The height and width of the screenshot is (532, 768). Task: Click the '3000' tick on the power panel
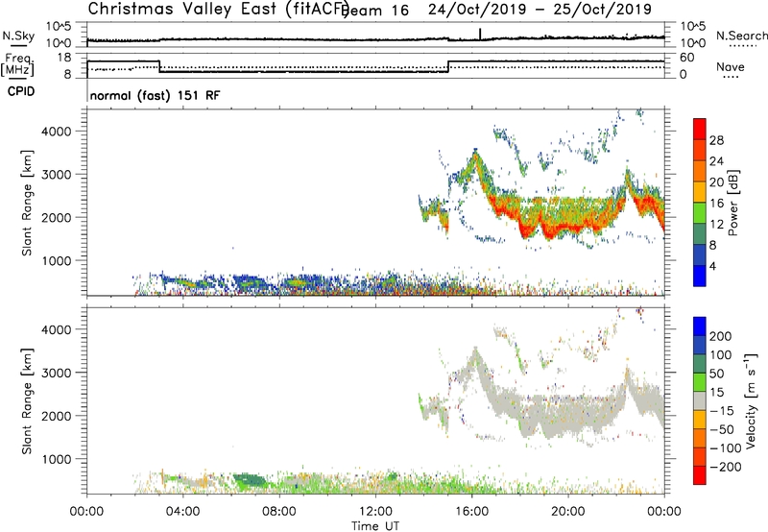coord(57,175)
